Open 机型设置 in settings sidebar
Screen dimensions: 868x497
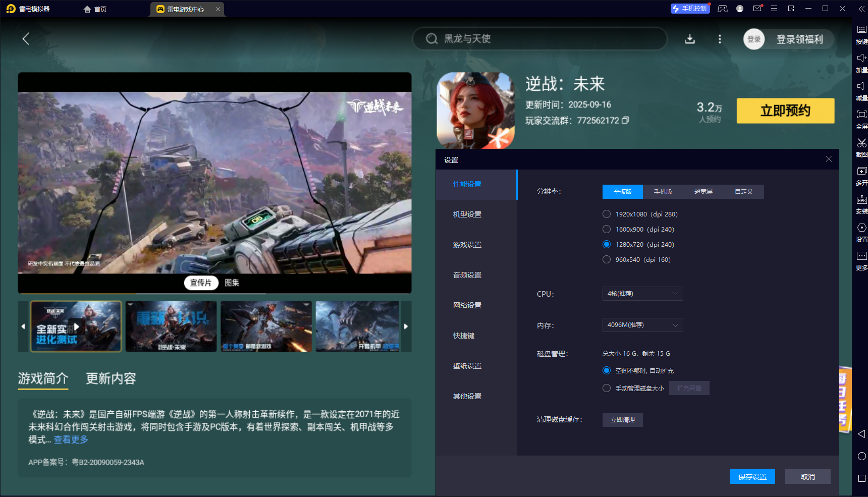click(x=467, y=214)
